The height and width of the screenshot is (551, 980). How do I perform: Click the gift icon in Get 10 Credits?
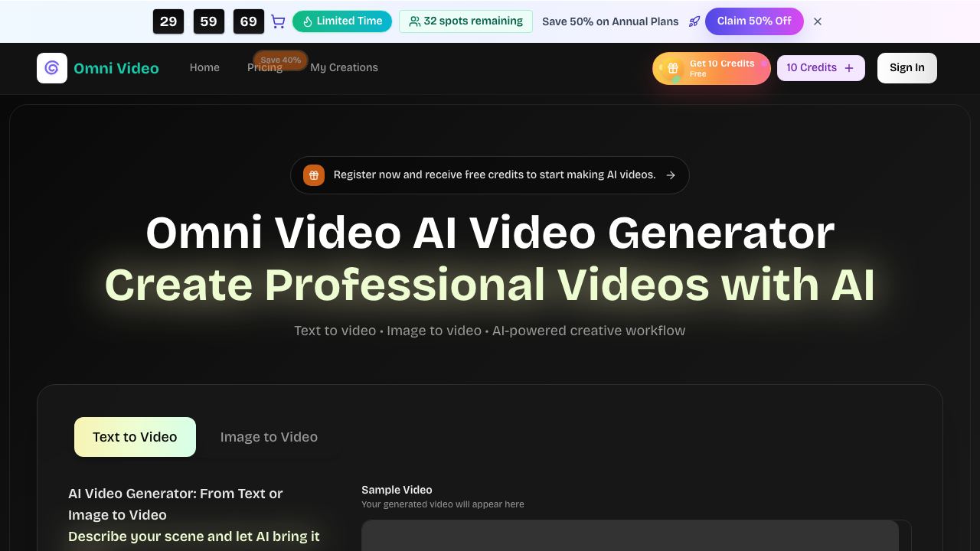[x=673, y=68]
